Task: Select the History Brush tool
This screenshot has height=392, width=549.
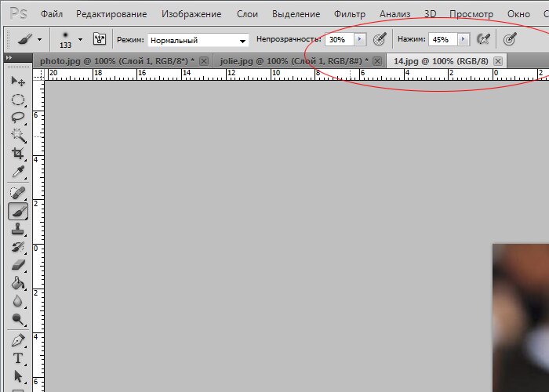Action: (x=18, y=247)
